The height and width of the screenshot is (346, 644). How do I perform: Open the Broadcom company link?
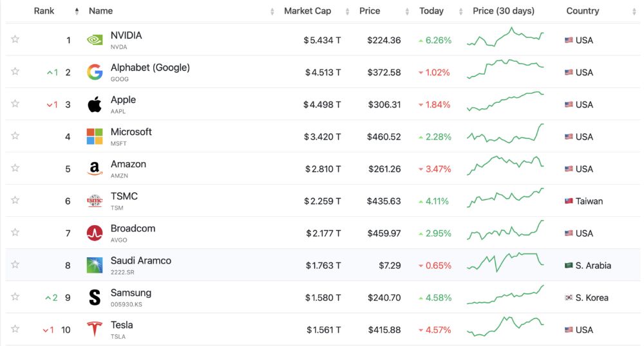(133, 228)
